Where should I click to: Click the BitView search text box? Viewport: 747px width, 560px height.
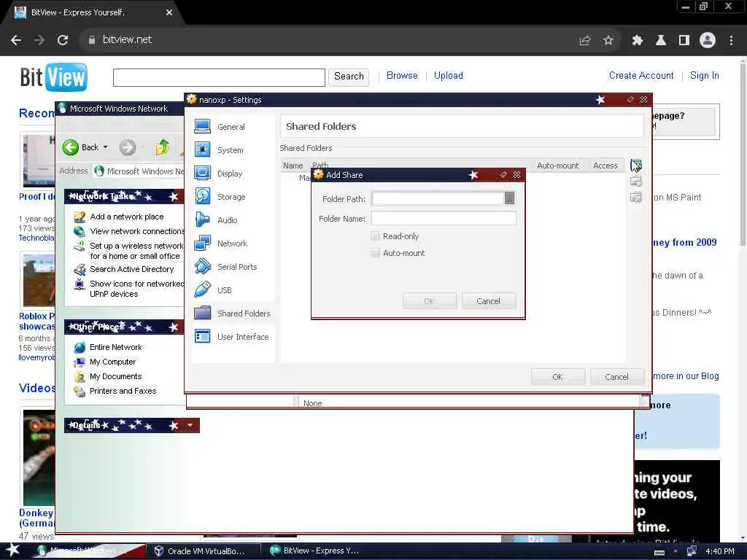[x=219, y=77]
